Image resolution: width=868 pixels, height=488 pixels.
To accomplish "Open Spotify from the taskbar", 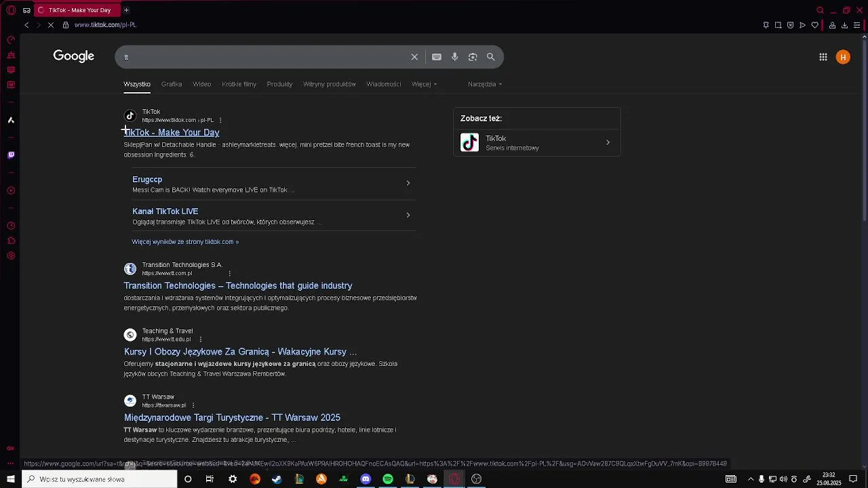I will pos(388,479).
